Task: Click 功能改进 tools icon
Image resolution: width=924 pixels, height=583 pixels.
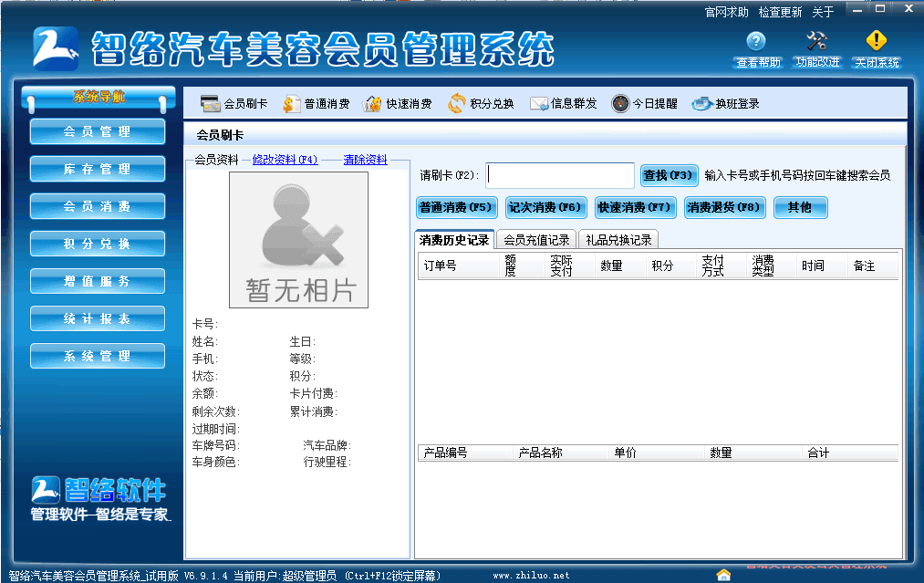Action: pyautogui.click(x=816, y=41)
